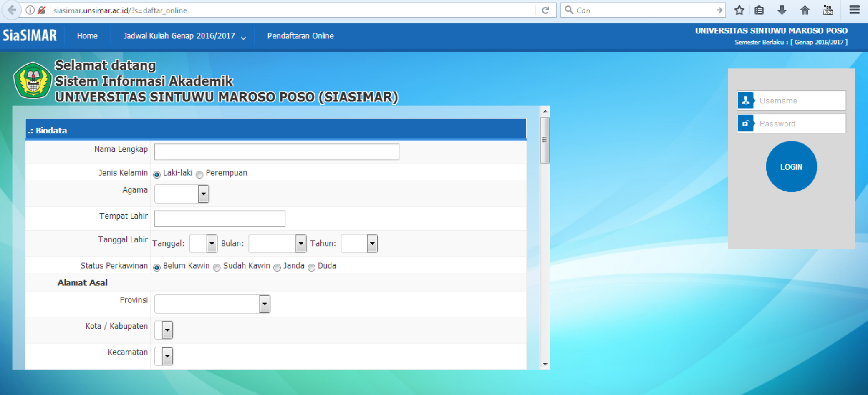Viewport: 868px width, 395px height.
Task: Bookmark this page using the star icon
Action: pos(739,10)
